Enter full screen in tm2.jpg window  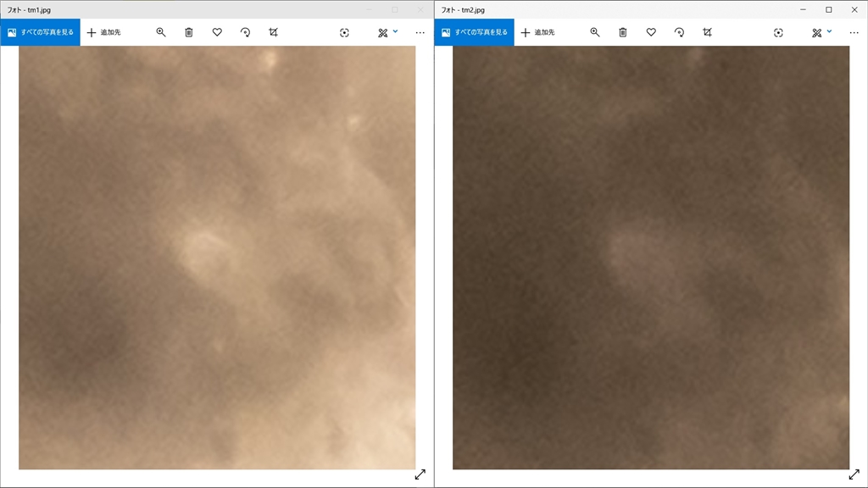[854, 474]
